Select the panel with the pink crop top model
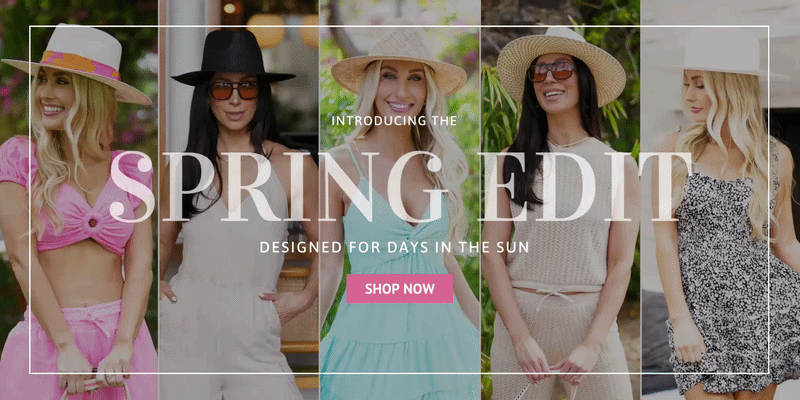The image size is (800, 400). pos(79,200)
